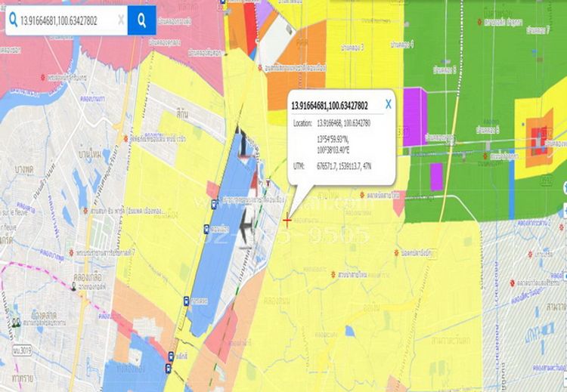Close the location info popup

coord(388,103)
